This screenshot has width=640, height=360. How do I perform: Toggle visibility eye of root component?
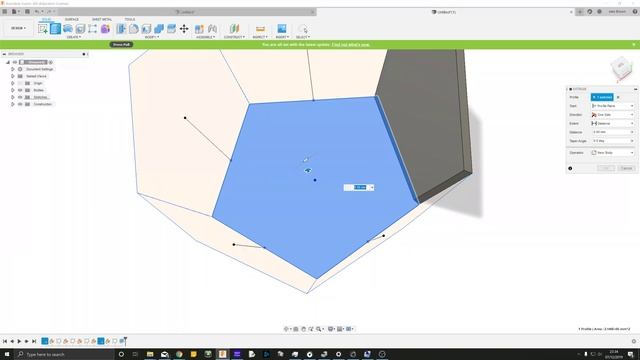15,62
